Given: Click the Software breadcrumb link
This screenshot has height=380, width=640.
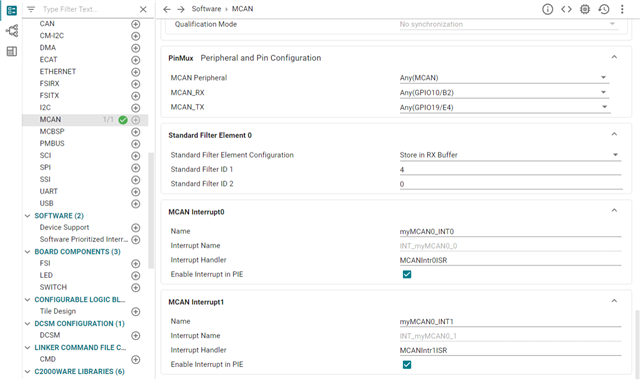Looking at the screenshot, I should (206, 9).
